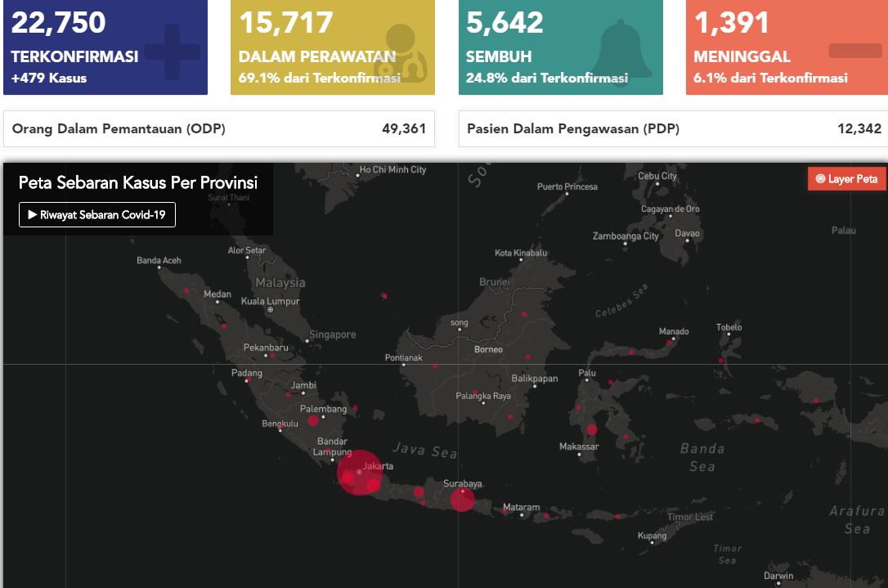This screenshot has width=888, height=588.
Task: Click the Peta Sebaran Kasus Per Provinsi title
Action: pyautogui.click(x=138, y=182)
